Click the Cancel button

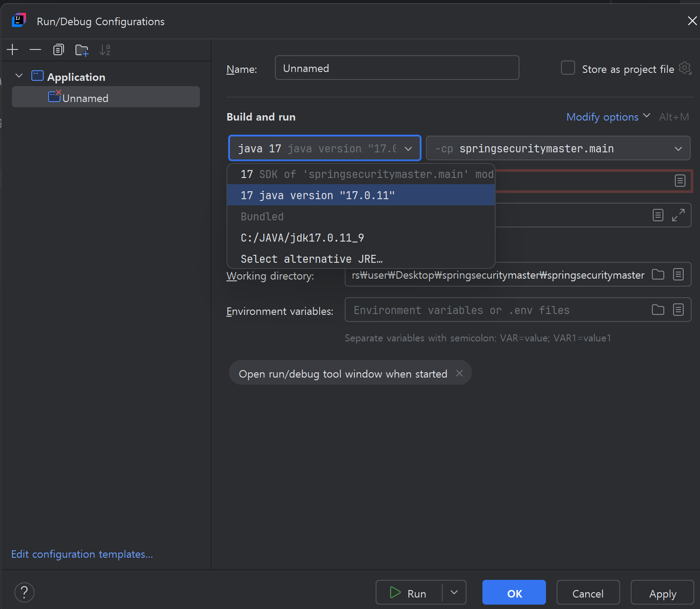(588, 592)
